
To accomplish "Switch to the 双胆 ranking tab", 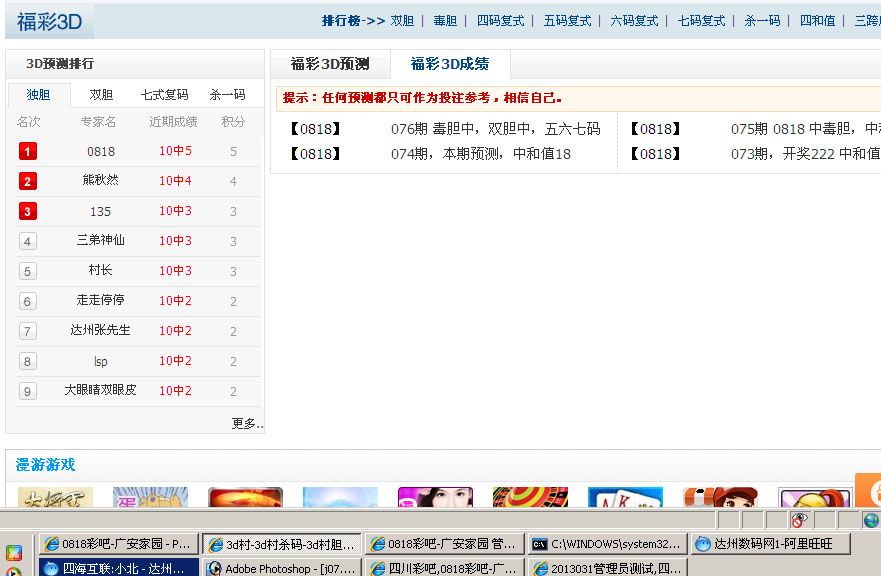I will click(101, 94).
